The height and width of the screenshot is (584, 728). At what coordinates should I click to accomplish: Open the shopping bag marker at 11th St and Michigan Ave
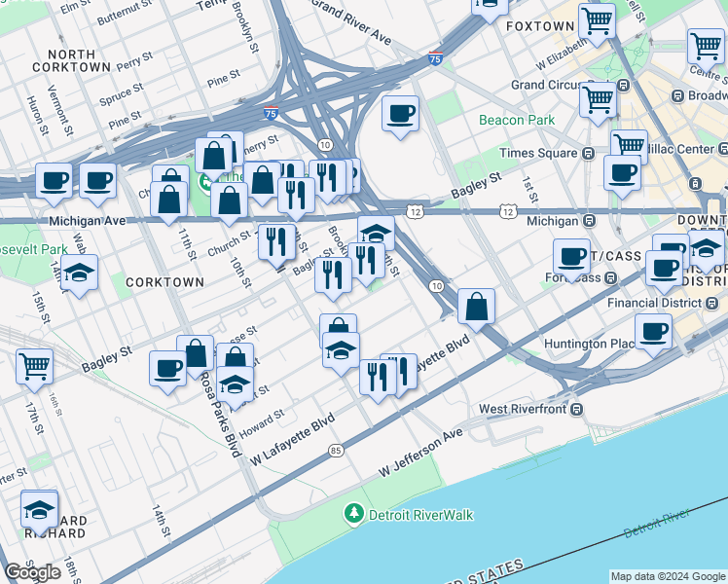[169, 200]
